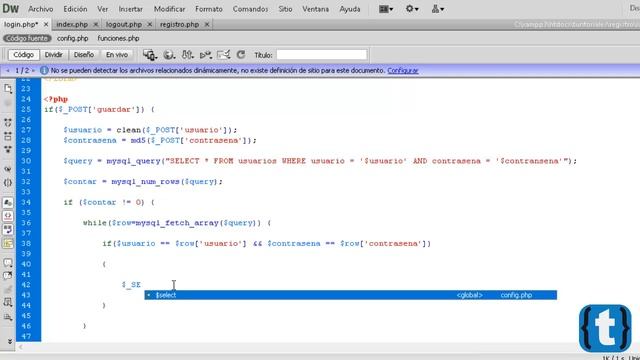The image size is (640, 360).
Task: Switch to the index.php tab
Action: click(x=72, y=24)
